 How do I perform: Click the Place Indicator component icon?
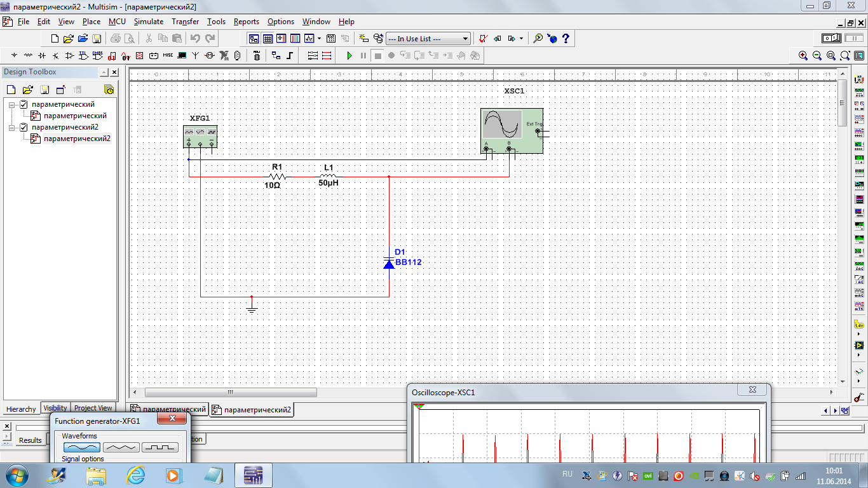tap(139, 55)
